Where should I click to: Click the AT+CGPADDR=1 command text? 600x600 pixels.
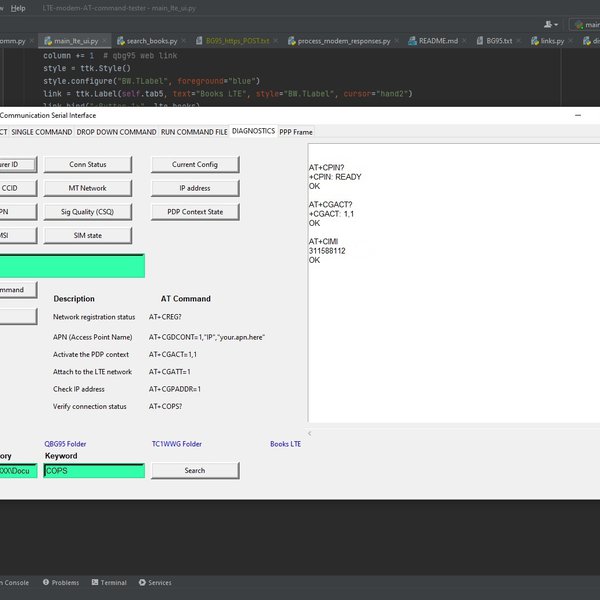pos(174,389)
